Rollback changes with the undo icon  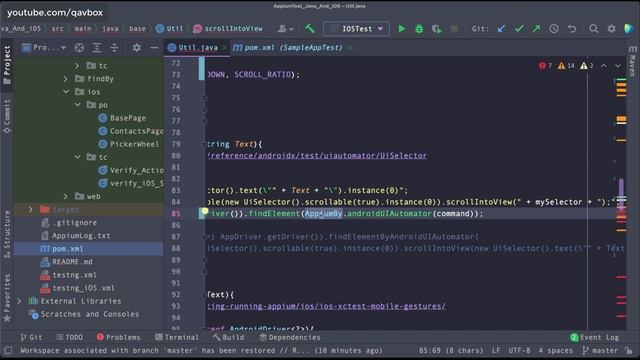pyautogui.click(x=572, y=29)
